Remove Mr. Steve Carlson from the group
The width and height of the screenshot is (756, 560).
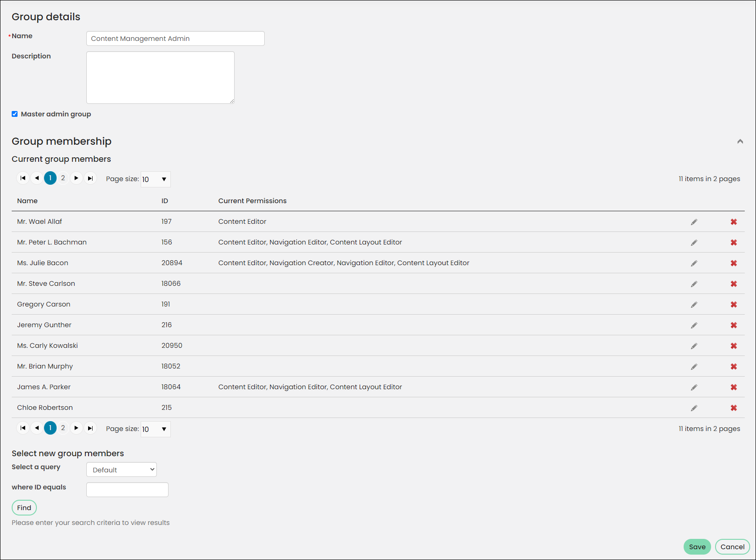[734, 284]
